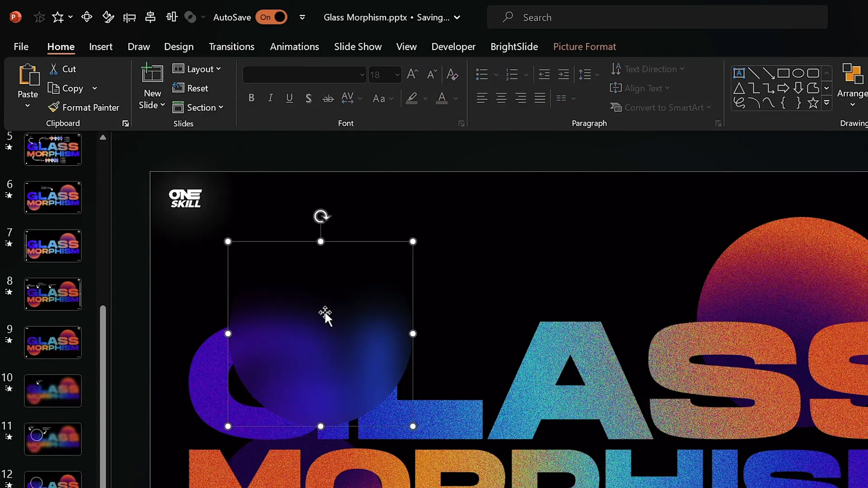This screenshot has width=868, height=488.
Task: Toggle Strikethrough formatting
Action: tap(328, 98)
